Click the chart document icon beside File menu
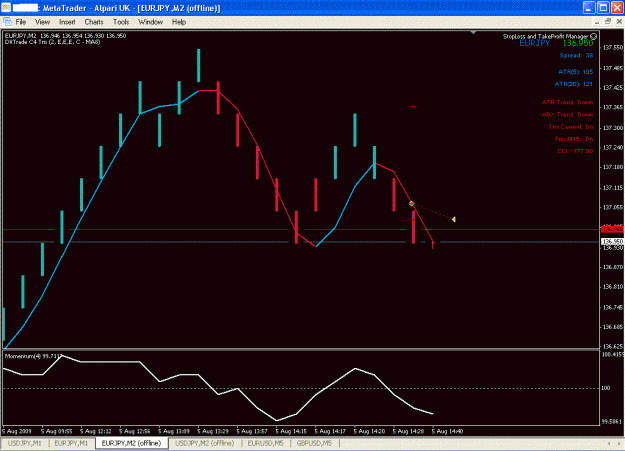 (x=7, y=22)
